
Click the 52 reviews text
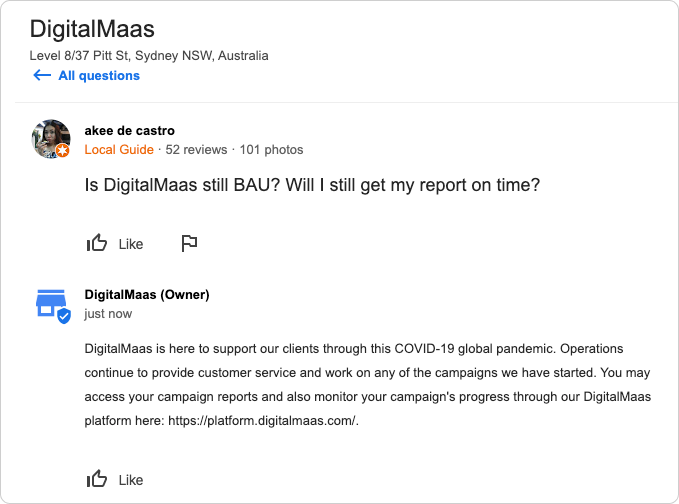pos(196,149)
